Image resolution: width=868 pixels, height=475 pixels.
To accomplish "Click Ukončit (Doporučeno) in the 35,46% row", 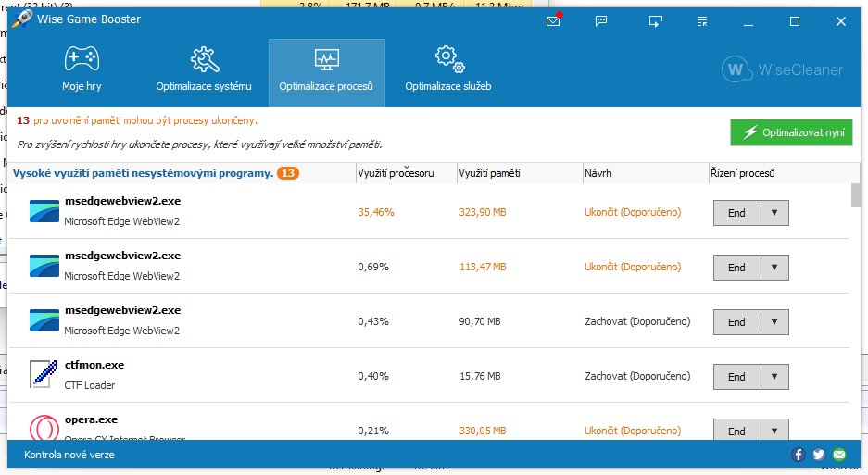I will point(633,213).
